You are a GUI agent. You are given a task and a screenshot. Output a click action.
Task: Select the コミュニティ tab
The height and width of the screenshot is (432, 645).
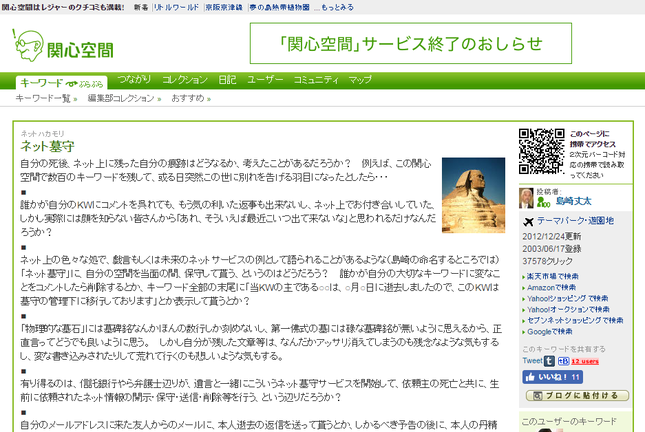tap(316, 79)
